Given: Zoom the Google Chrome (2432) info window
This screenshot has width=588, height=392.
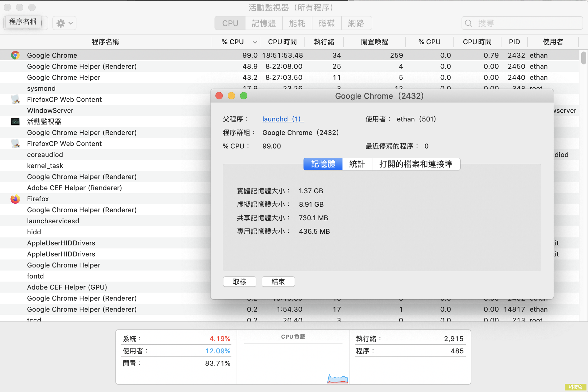Looking at the screenshot, I should (x=244, y=96).
